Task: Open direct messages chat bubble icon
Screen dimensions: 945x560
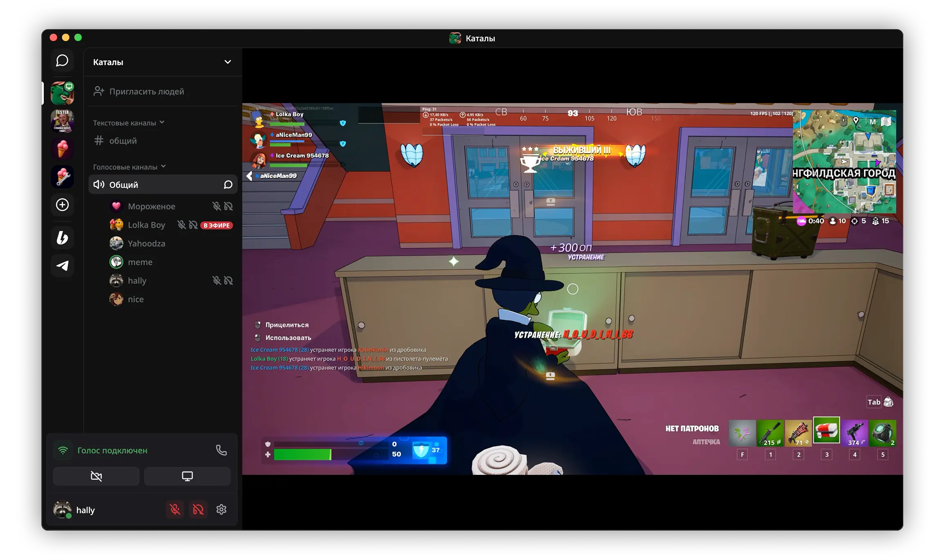Action: (x=62, y=60)
